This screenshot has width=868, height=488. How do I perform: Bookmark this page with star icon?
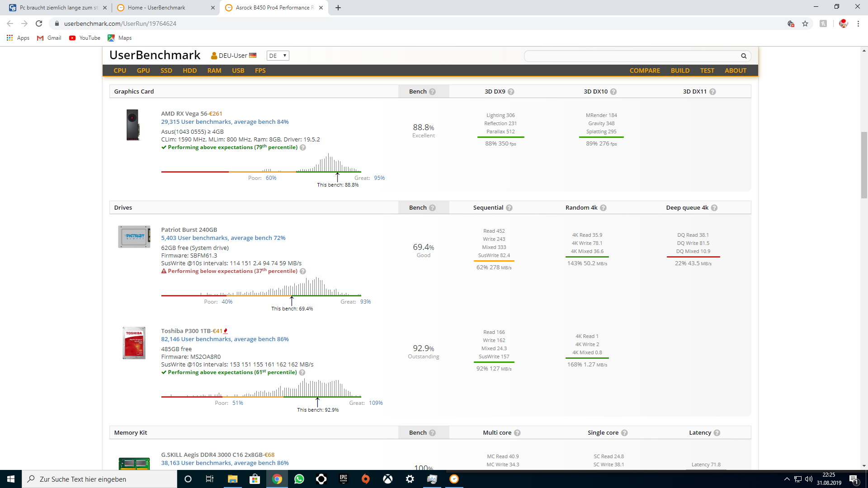click(805, 23)
